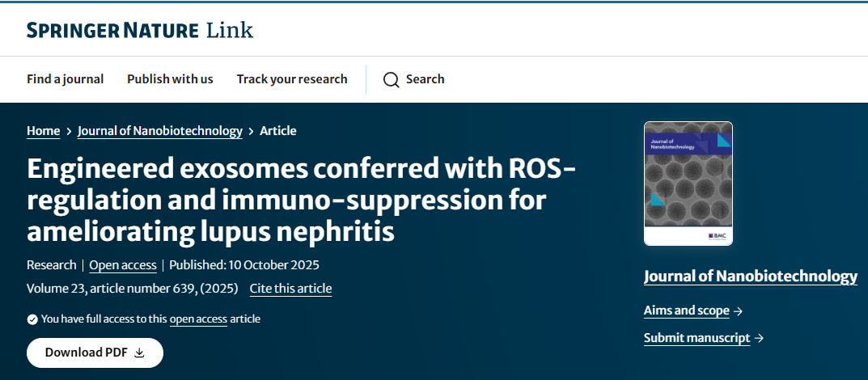Select Track your research in navigation
868x380 pixels.
(x=292, y=79)
